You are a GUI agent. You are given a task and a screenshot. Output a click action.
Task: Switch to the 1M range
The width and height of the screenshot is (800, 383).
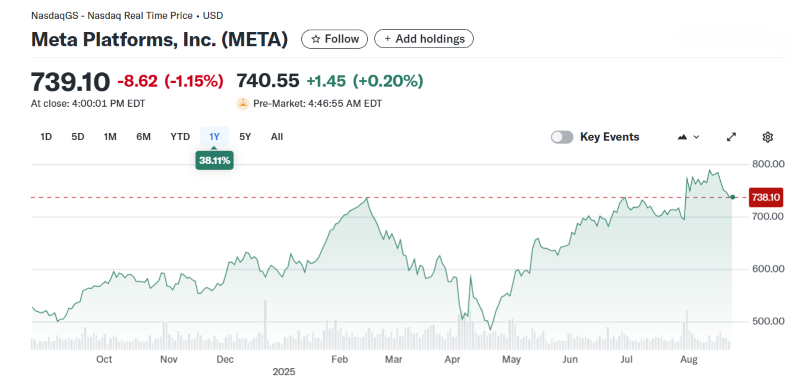(110, 137)
